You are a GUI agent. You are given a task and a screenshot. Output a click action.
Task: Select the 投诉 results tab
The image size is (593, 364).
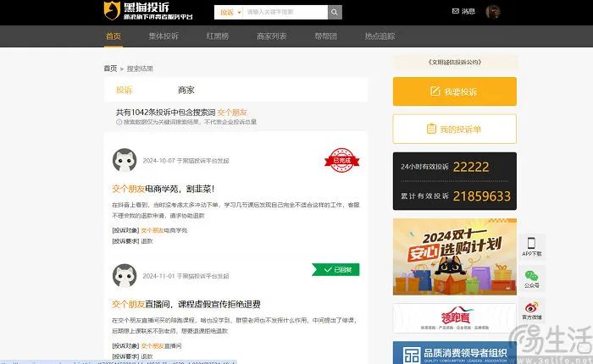pyautogui.click(x=125, y=90)
